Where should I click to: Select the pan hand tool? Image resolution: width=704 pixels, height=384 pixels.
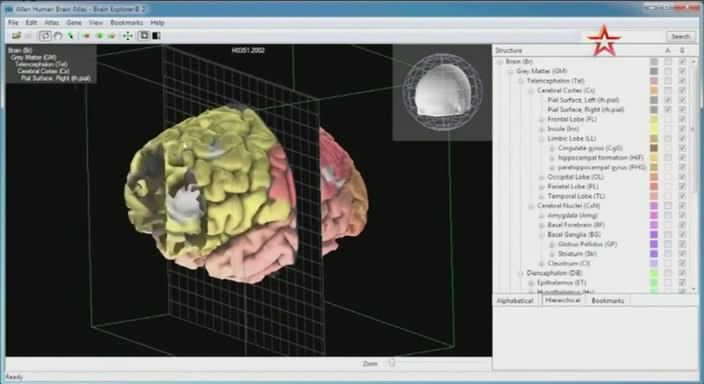(x=58, y=36)
